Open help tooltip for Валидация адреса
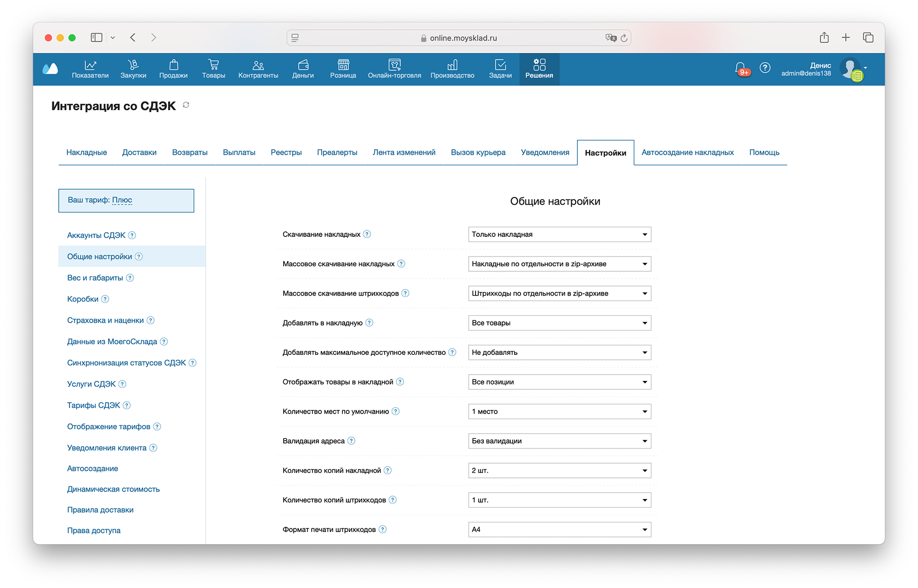 point(352,440)
